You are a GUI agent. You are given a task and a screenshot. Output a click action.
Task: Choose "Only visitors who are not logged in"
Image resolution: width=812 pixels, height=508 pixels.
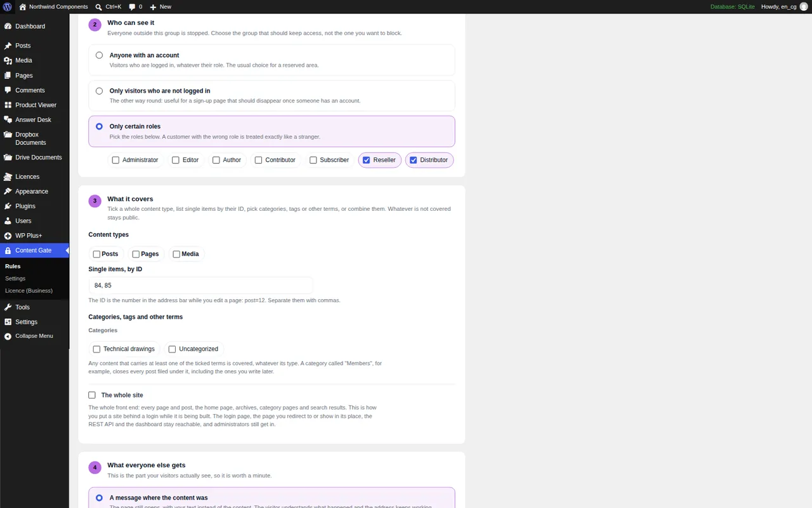pos(99,91)
